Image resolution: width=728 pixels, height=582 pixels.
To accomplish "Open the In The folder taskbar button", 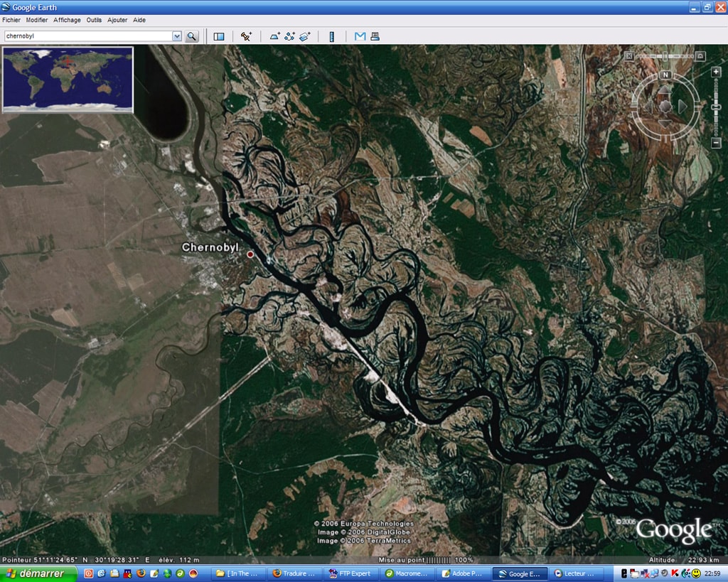I will (x=237, y=573).
